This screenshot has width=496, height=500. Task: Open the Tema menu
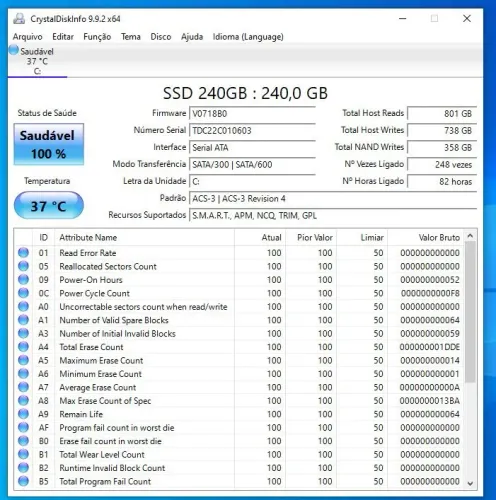pyautogui.click(x=131, y=37)
